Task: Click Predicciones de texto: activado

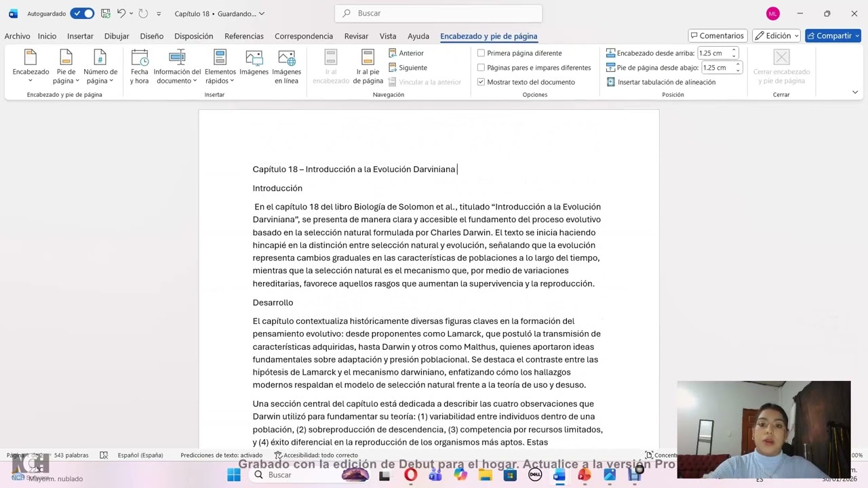Action: point(221,455)
